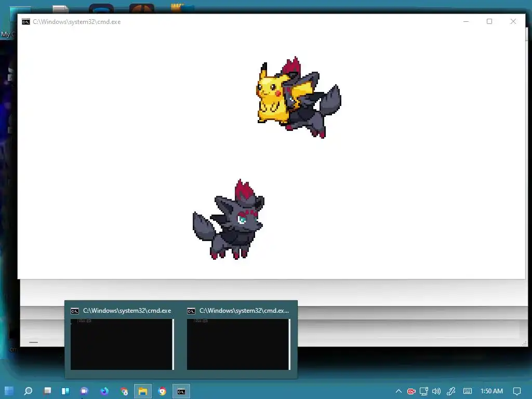Open Task View from the taskbar

point(47,391)
